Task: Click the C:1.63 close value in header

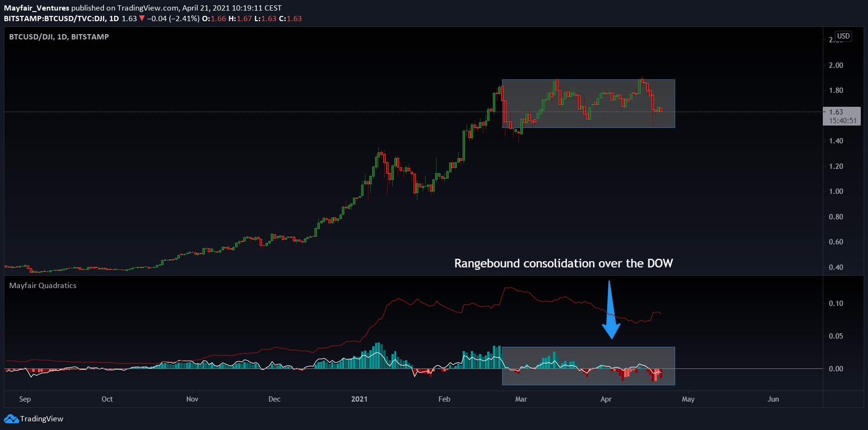Action: click(x=290, y=18)
